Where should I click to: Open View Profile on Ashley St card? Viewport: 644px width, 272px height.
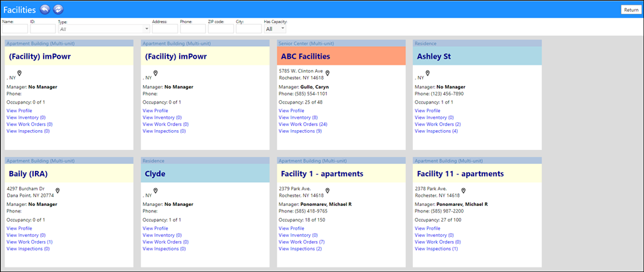427,111
